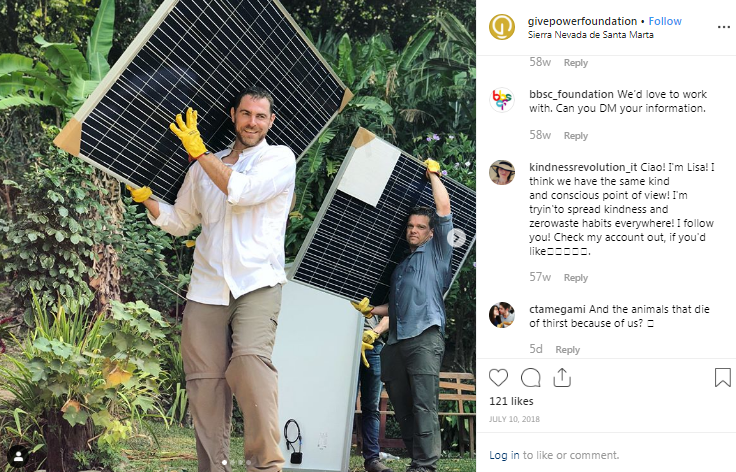Screen dimensions: 736x472
Task: Reply to kindnessrevolution_it comment
Action: click(575, 278)
